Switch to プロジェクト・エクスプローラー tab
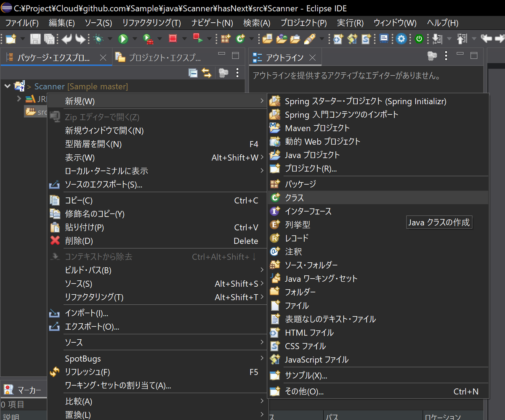This screenshot has width=505, height=420. tap(159, 58)
